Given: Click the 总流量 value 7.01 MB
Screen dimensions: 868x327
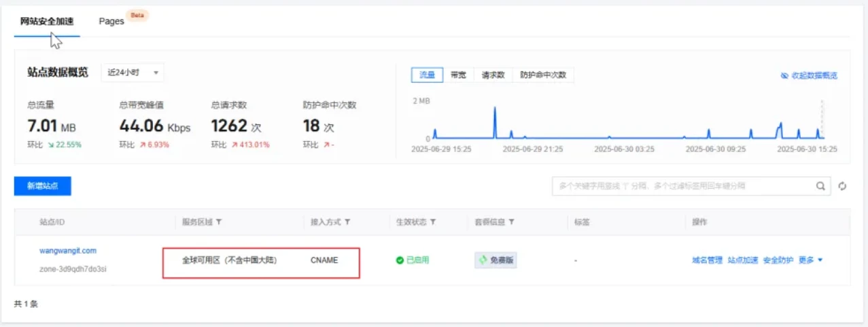Looking at the screenshot, I should (52, 126).
